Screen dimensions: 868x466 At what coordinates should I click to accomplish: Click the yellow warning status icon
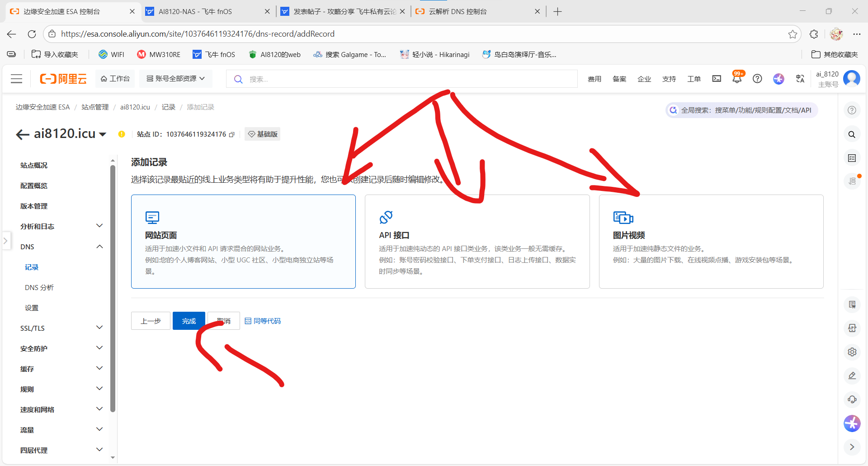122,134
